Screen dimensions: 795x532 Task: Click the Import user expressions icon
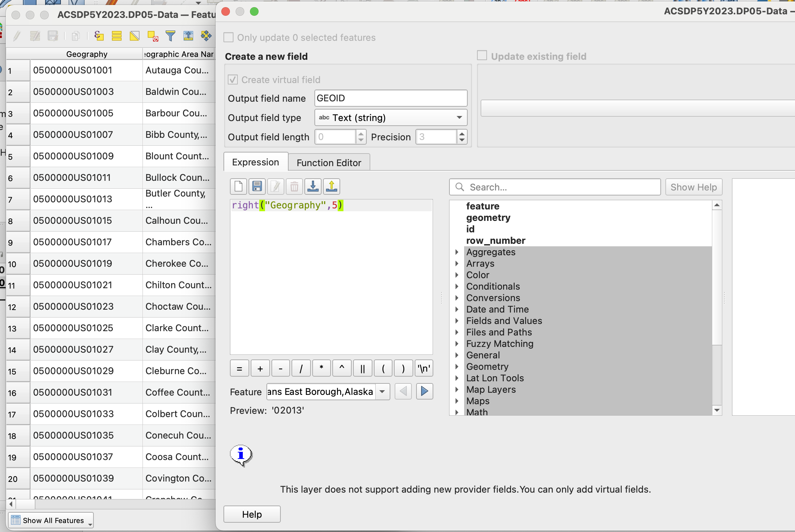(x=313, y=186)
